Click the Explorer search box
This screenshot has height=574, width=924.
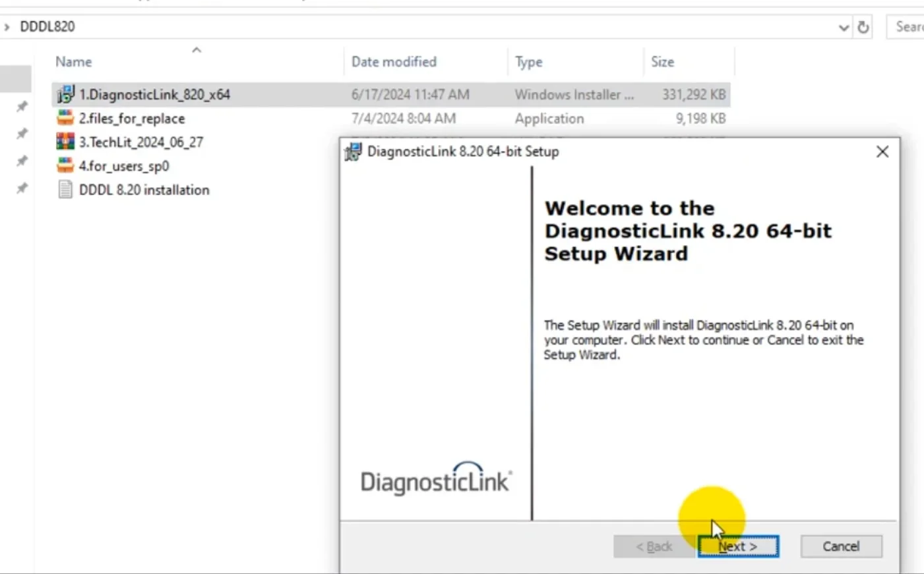pos(906,27)
